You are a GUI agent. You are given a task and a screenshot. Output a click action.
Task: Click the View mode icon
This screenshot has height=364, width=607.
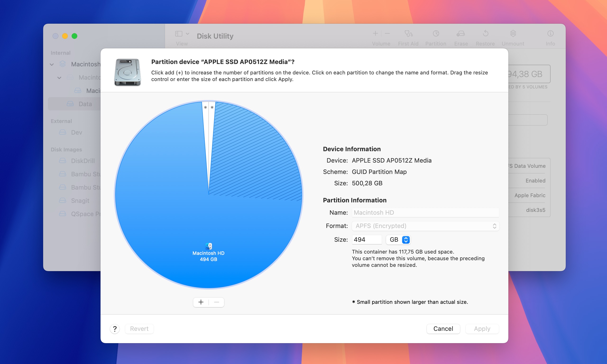coord(179,34)
